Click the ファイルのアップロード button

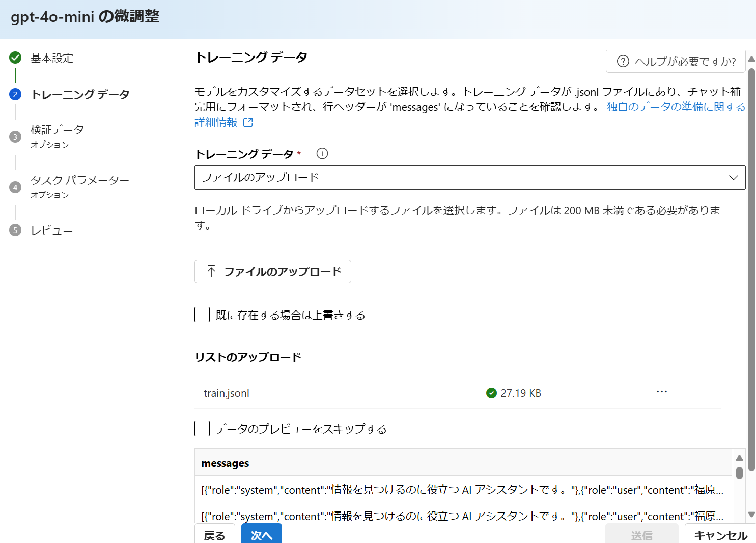coord(273,272)
